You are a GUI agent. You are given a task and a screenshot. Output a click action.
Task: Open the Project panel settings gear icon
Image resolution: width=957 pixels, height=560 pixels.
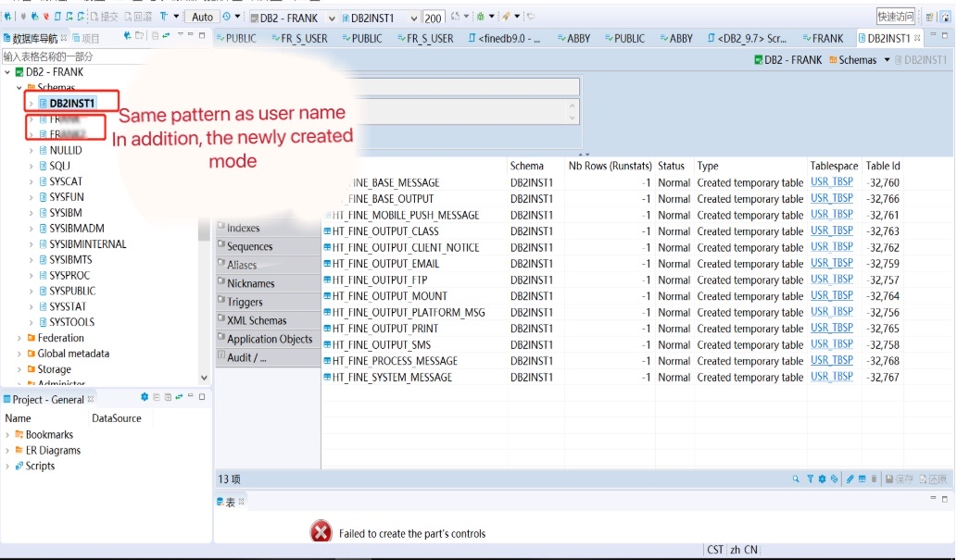145,397
